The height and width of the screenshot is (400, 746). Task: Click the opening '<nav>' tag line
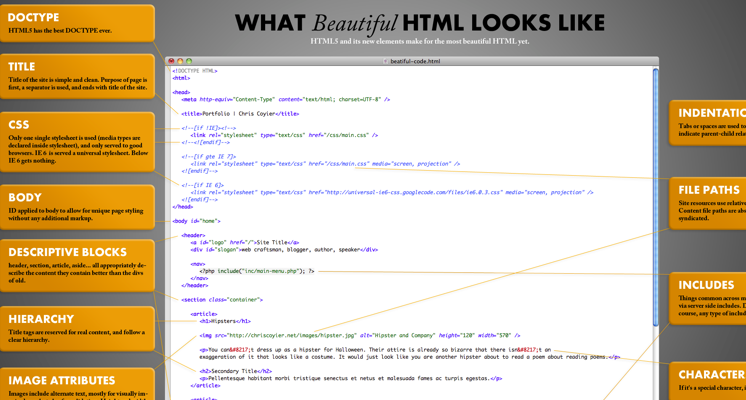click(198, 264)
